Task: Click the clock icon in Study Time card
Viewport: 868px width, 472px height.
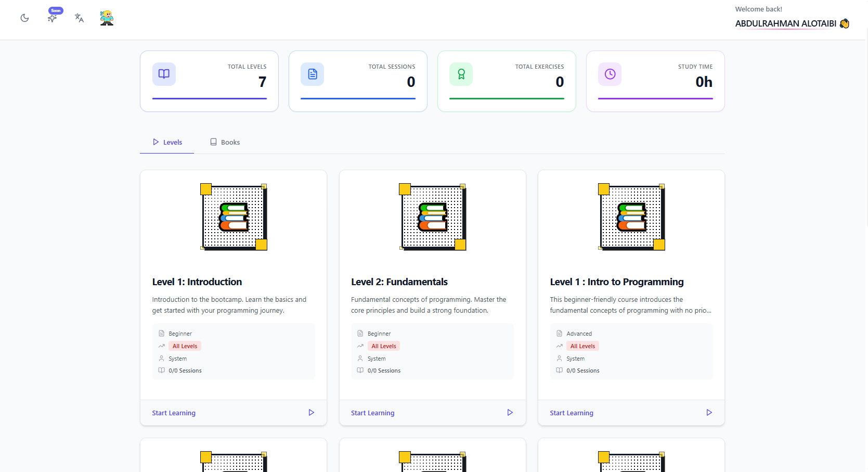Action: 610,74
